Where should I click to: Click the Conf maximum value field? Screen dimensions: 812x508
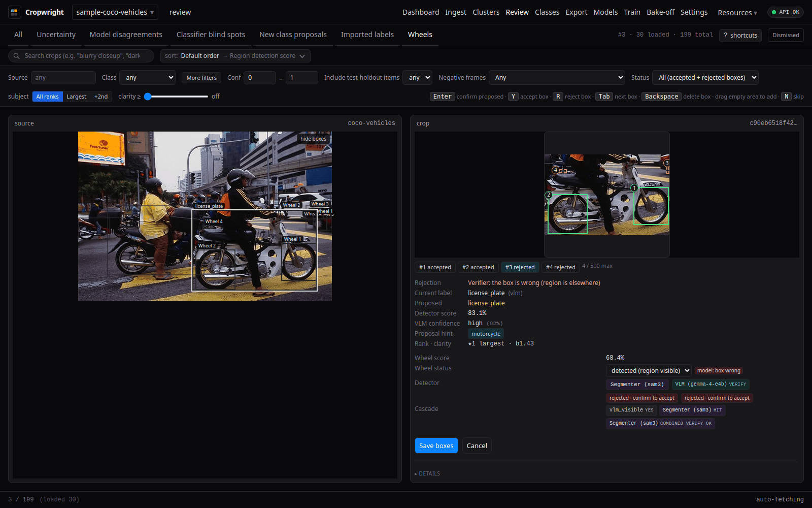pyautogui.click(x=302, y=78)
